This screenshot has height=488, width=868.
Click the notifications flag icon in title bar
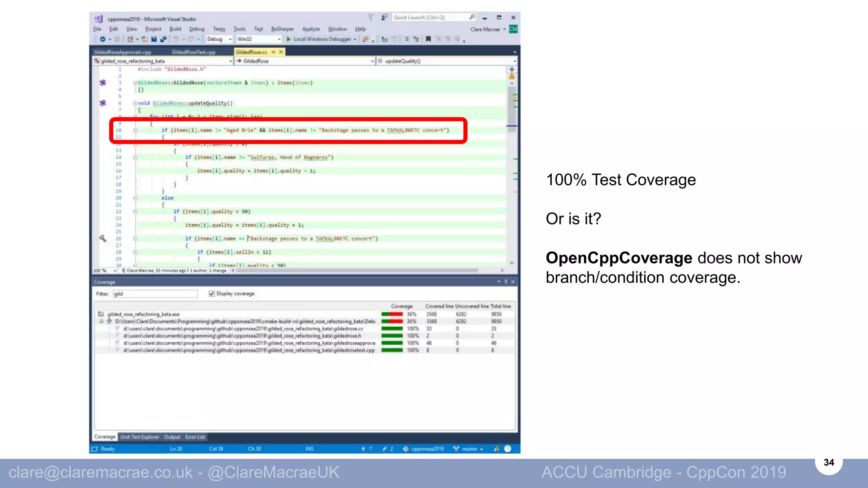click(x=371, y=17)
